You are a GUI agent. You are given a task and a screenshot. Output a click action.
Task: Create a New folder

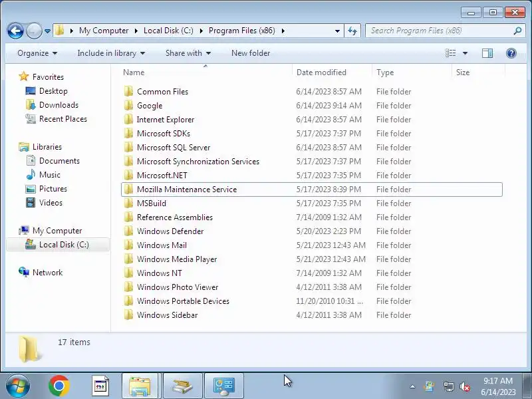[x=251, y=53]
